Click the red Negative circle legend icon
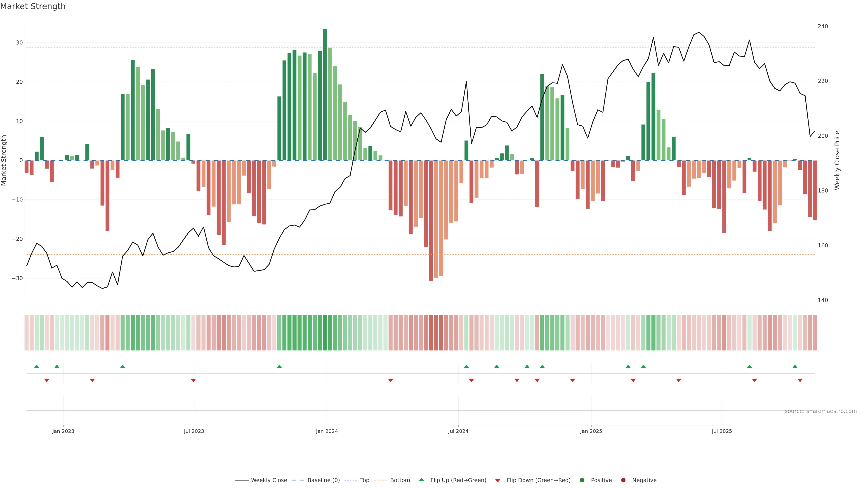This screenshot has height=488, width=868. 623,480
